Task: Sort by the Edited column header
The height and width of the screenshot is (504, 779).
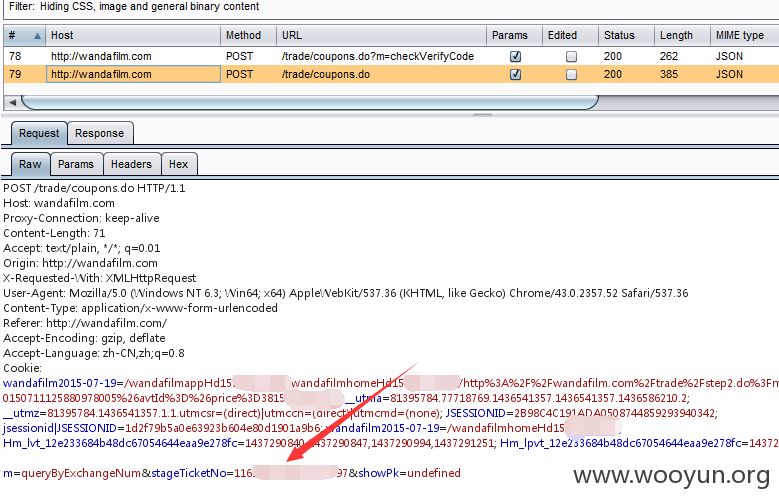Action: click(x=570, y=35)
